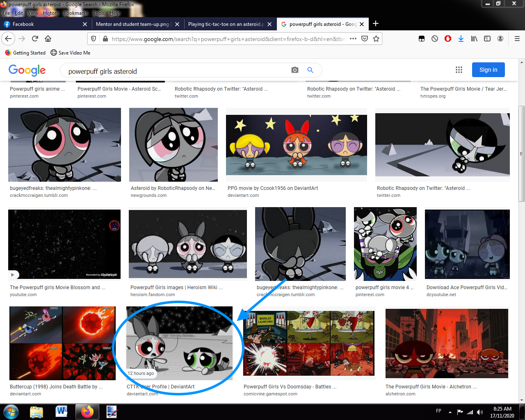Open the Firefox home page
This screenshot has width=525, height=420.
pos(48,39)
